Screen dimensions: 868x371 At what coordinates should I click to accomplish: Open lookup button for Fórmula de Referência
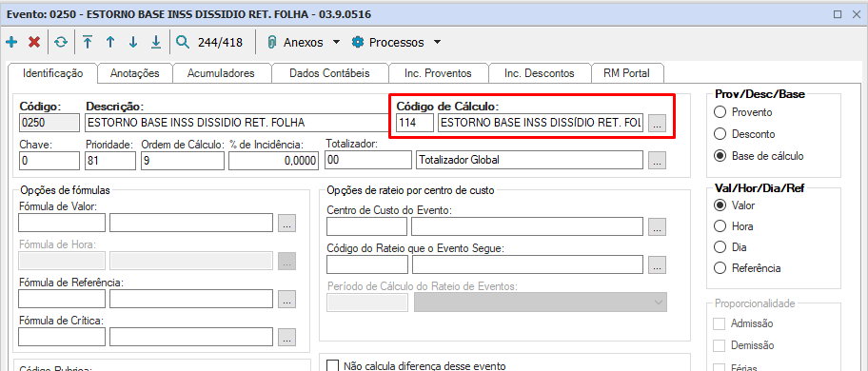[287, 299]
